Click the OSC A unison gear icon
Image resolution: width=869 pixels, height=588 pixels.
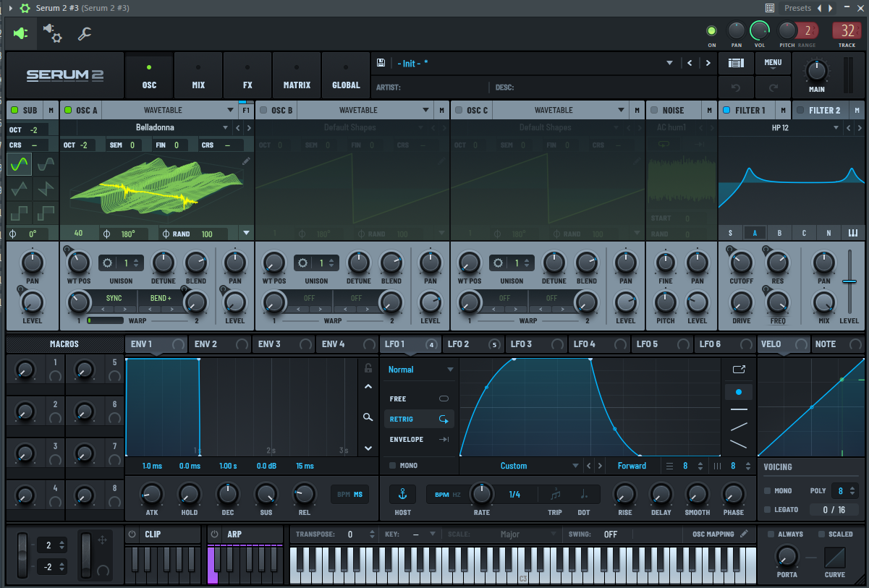click(x=108, y=263)
